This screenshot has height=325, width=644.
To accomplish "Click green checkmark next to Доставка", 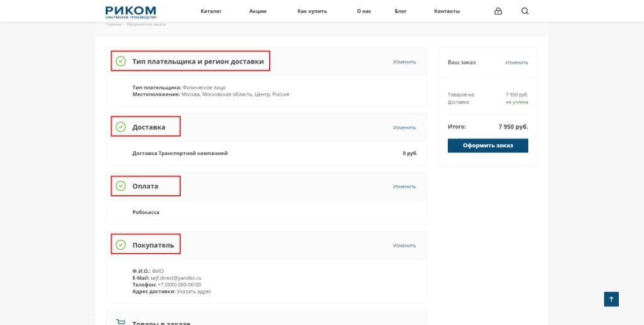I will [121, 127].
